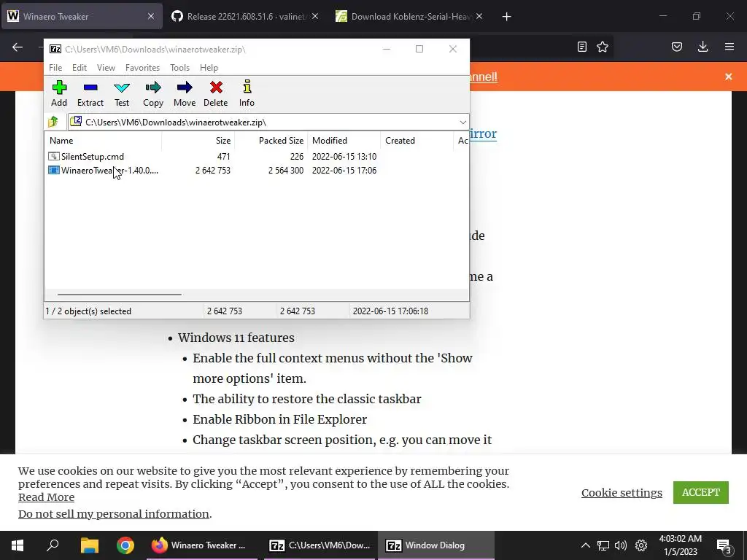Open a new browser tab
This screenshot has width=747, height=560.
click(506, 17)
